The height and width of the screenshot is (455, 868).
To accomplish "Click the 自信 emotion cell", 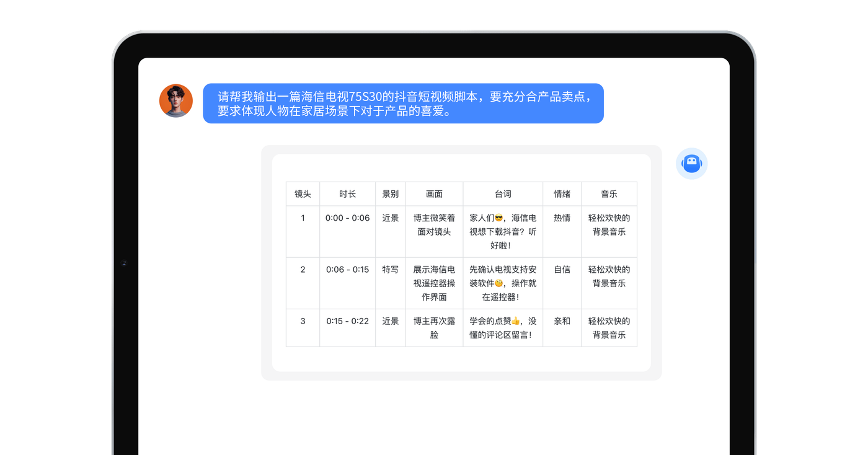I will pos(562,283).
